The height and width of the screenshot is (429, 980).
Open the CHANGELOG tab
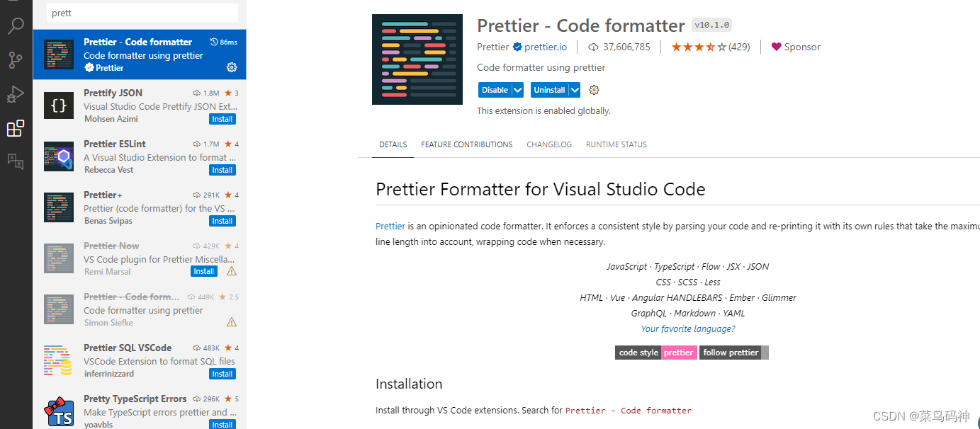549,144
